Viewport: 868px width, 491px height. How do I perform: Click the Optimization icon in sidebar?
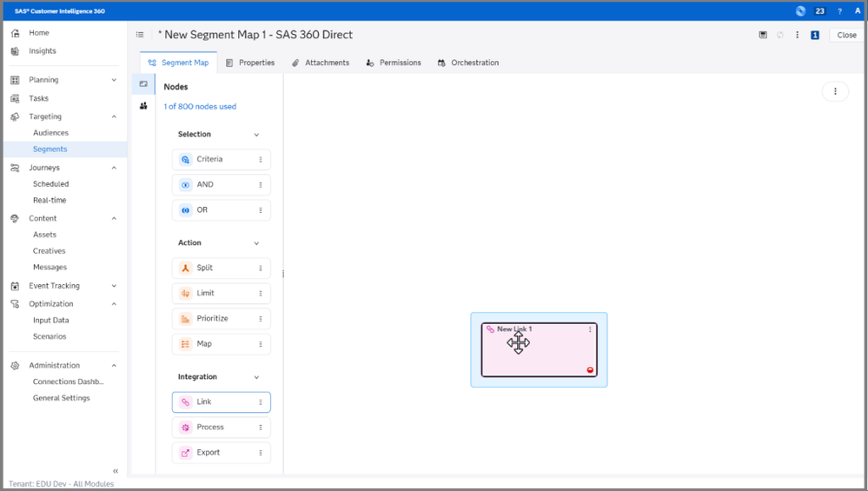15,304
